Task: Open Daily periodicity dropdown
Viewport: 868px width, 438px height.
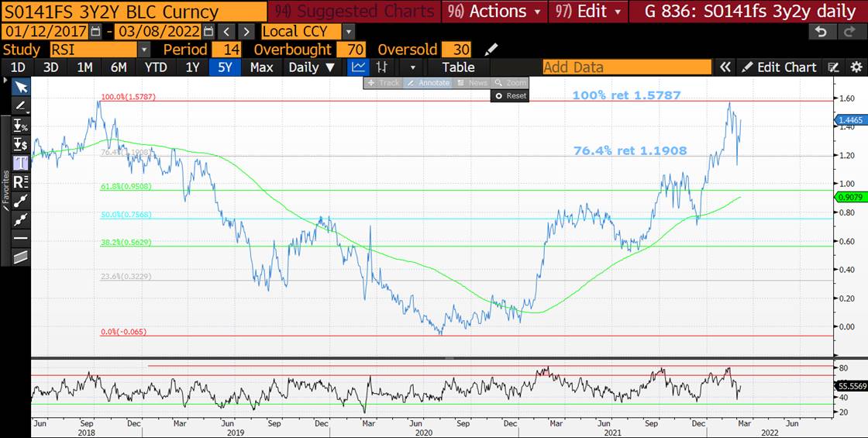Action: pyautogui.click(x=312, y=67)
